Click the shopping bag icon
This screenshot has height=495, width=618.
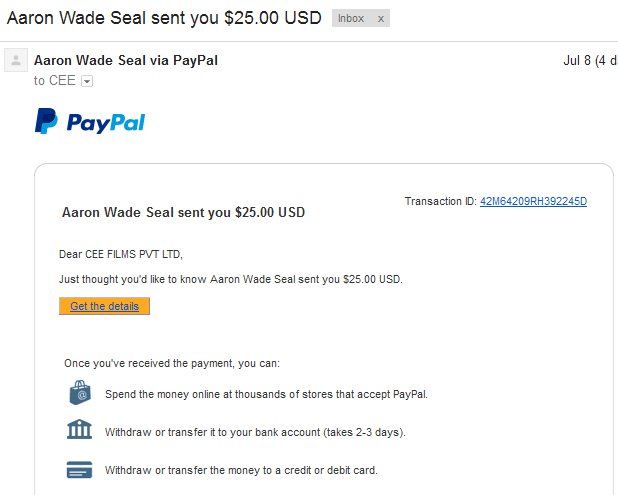(80, 393)
